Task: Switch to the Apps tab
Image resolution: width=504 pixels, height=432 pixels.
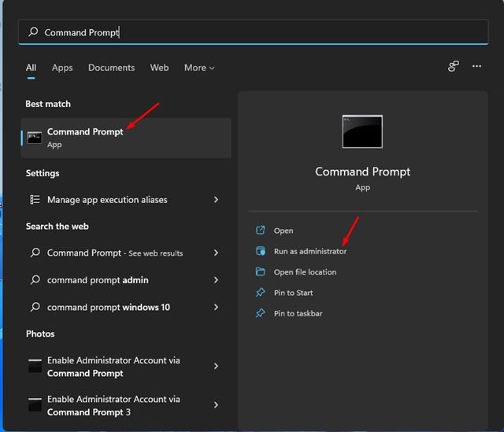Action: tap(62, 68)
